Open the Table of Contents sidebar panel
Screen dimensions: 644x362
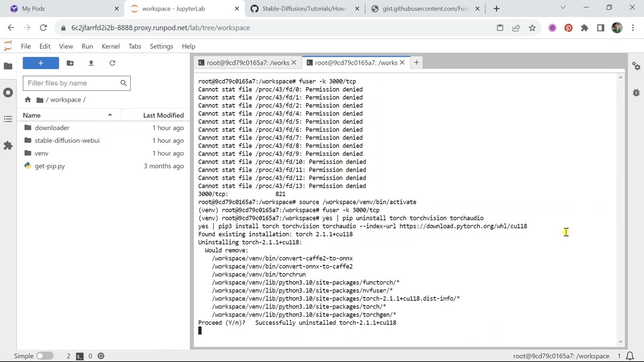point(8,119)
